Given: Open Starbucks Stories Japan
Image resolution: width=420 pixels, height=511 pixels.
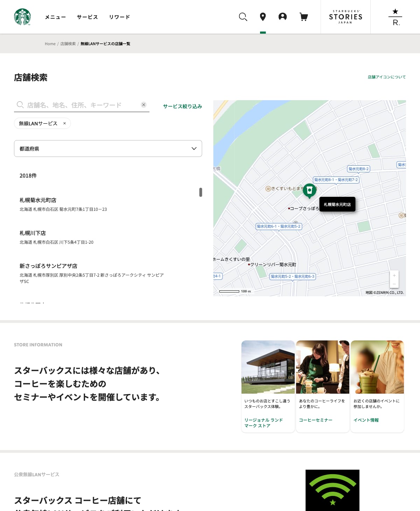Looking at the screenshot, I should coord(345,17).
